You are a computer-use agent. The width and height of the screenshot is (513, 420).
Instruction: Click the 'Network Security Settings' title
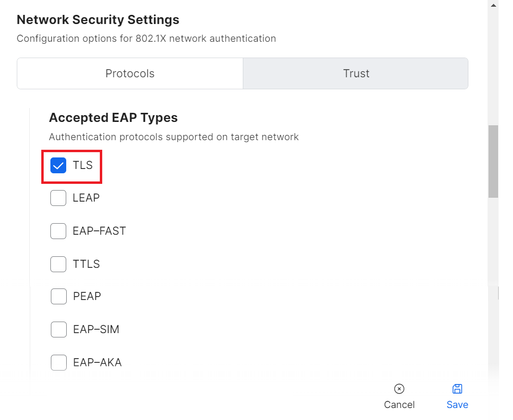[98, 20]
